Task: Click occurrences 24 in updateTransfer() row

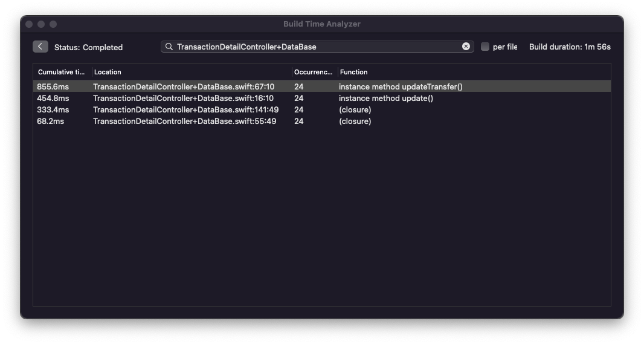Action: (298, 86)
